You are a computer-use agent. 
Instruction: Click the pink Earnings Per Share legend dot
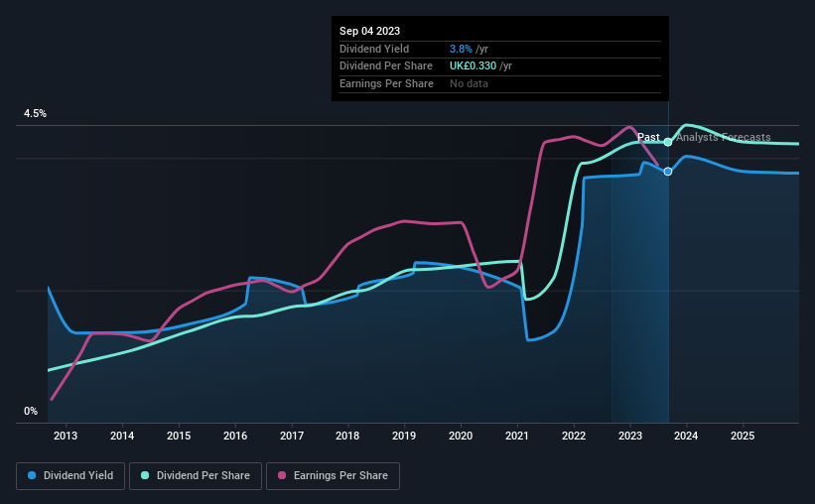pos(282,475)
